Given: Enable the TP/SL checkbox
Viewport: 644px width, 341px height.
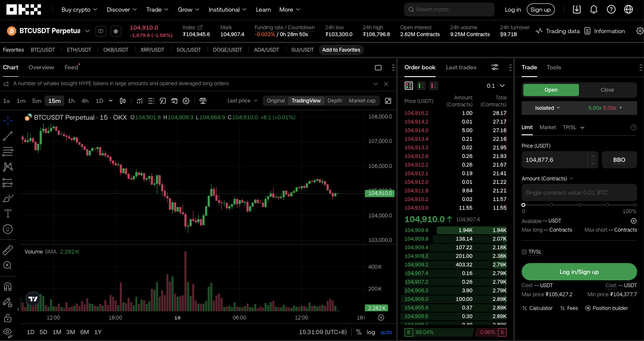Looking at the screenshot, I should tap(524, 252).
